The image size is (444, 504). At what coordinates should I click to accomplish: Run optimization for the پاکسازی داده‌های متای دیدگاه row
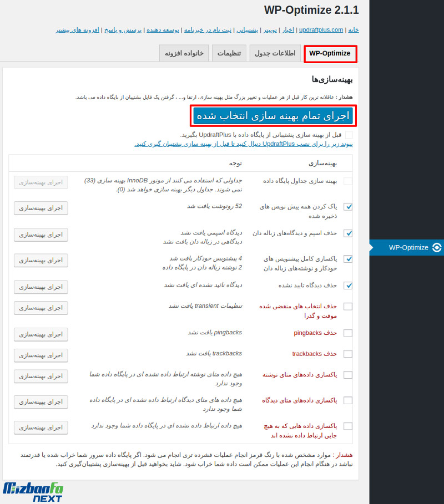41,402
